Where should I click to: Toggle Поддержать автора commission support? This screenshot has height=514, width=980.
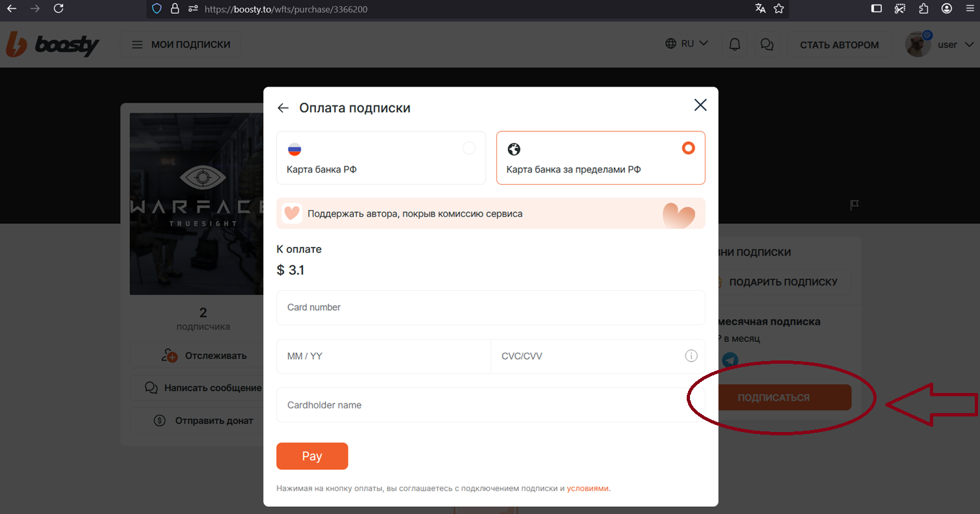point(491,213)
